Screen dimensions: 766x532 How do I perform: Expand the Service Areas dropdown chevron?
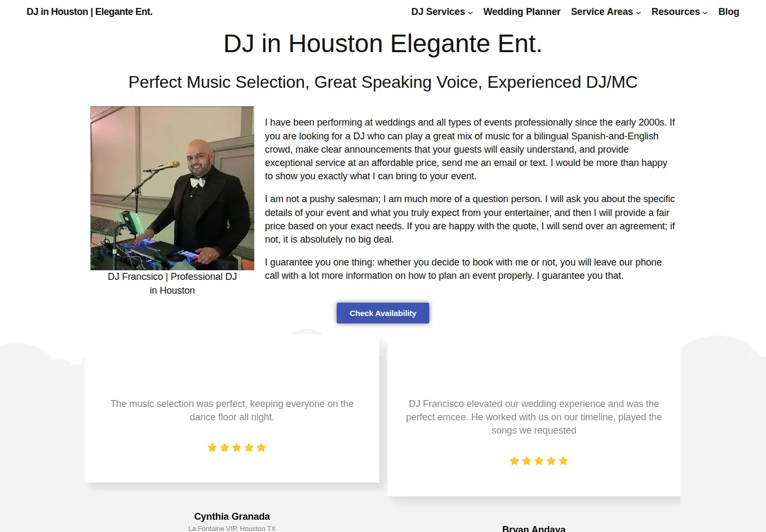coord(638,12)
